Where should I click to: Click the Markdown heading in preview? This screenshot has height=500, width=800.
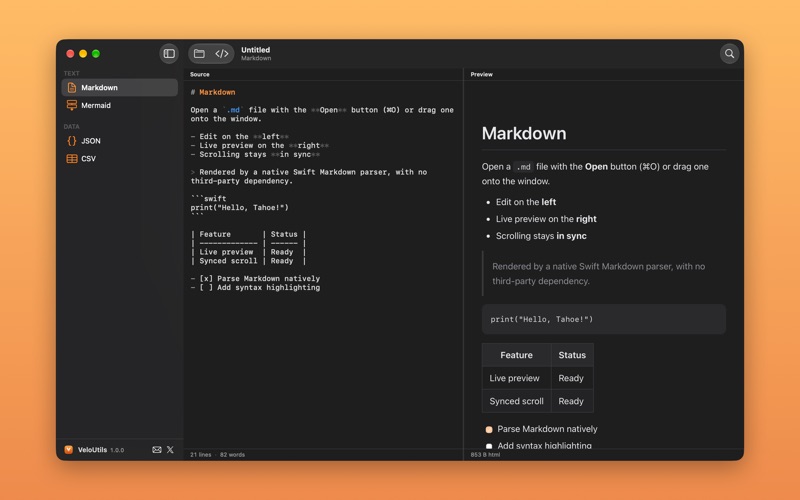523,133
